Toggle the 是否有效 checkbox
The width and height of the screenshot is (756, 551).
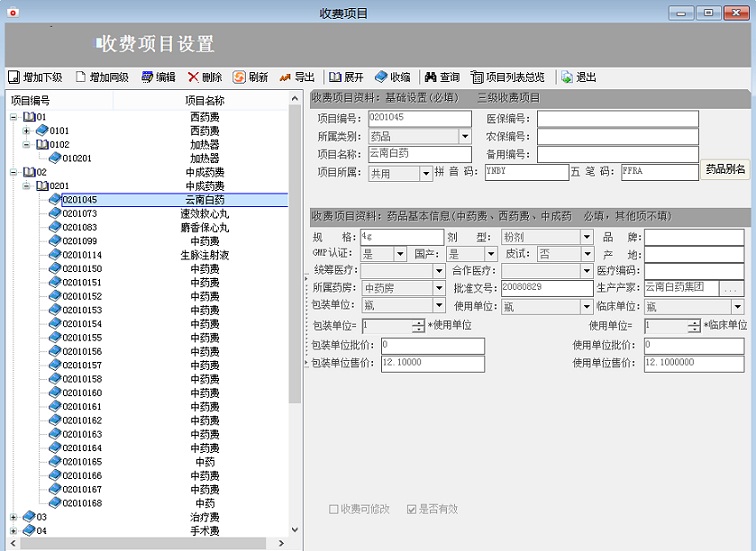coord(411,509)
